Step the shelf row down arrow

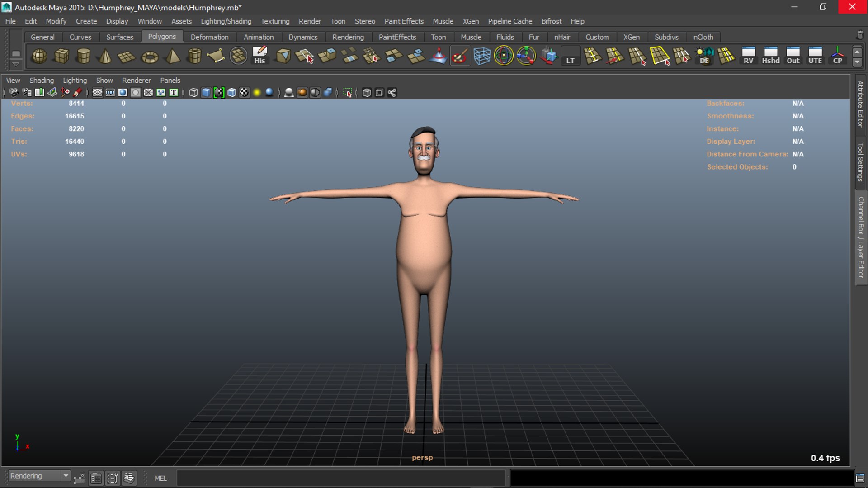coord(857,62)
